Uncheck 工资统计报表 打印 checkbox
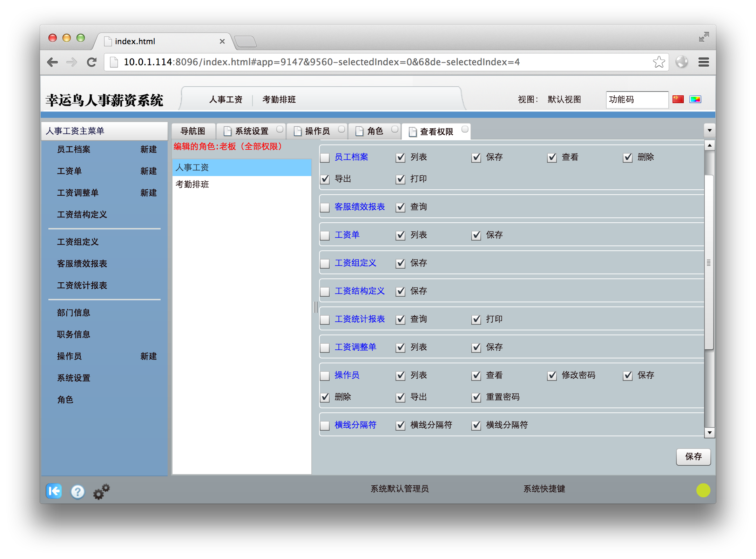Viewport: 756px width, 559px height. (x=476, y=319)
